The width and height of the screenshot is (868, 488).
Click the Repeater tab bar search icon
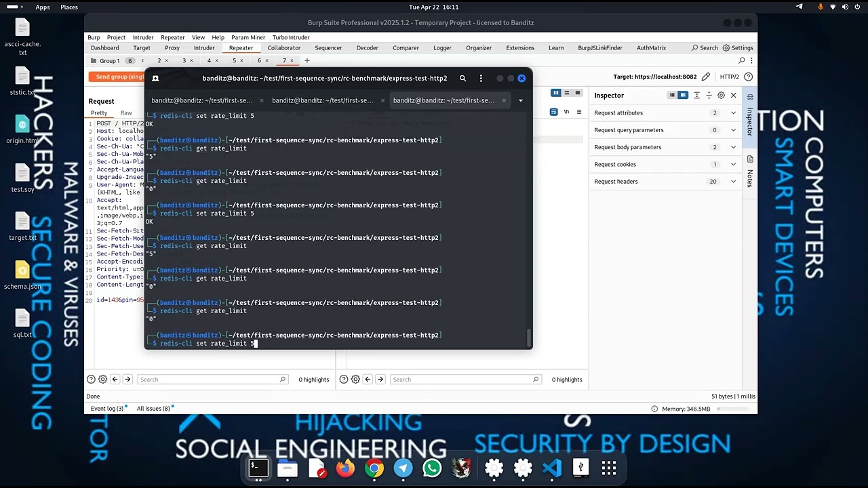point(742,60)
